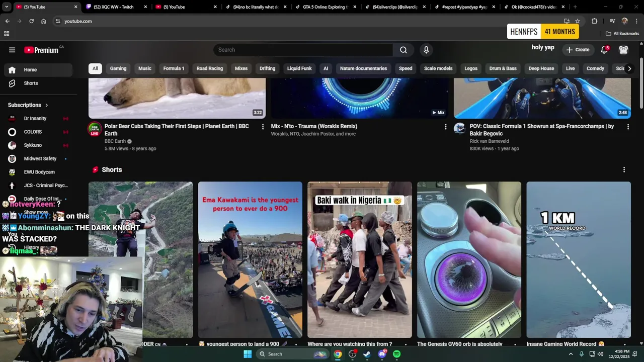Open options menu for Mix - N'to Trauma
This screenshot has width=644, height=362.
(445, 127)
